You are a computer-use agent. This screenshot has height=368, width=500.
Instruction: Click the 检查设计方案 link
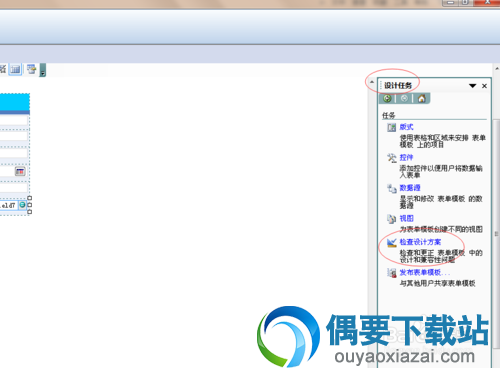click(x=420, y=242)
